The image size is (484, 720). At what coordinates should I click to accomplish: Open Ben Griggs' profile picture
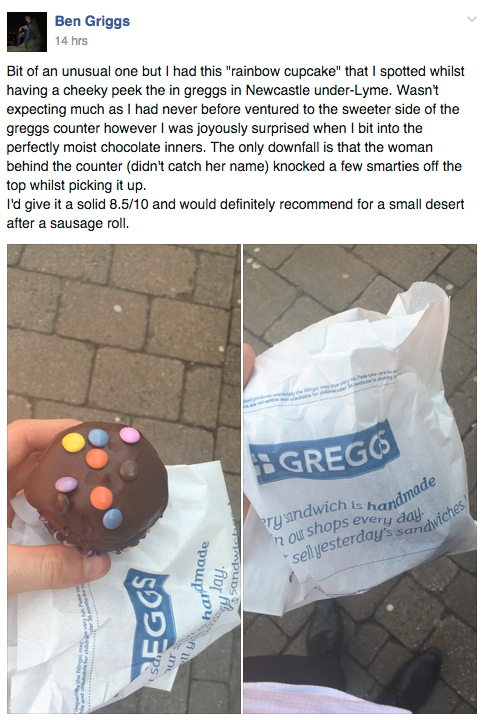(27, 32)
